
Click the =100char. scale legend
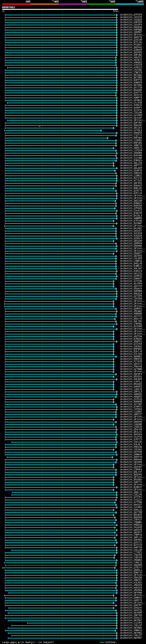point(108,642)
